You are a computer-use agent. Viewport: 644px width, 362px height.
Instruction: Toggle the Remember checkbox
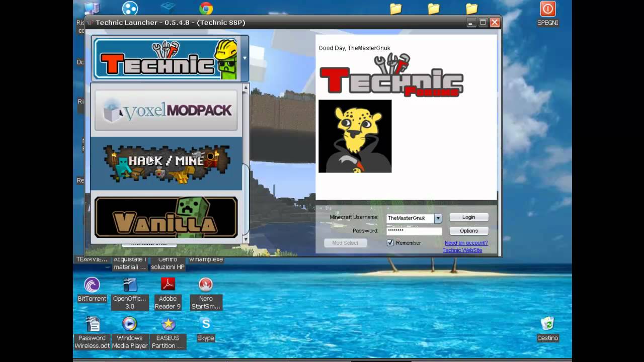pyautogui.click(x=390, y=243)
